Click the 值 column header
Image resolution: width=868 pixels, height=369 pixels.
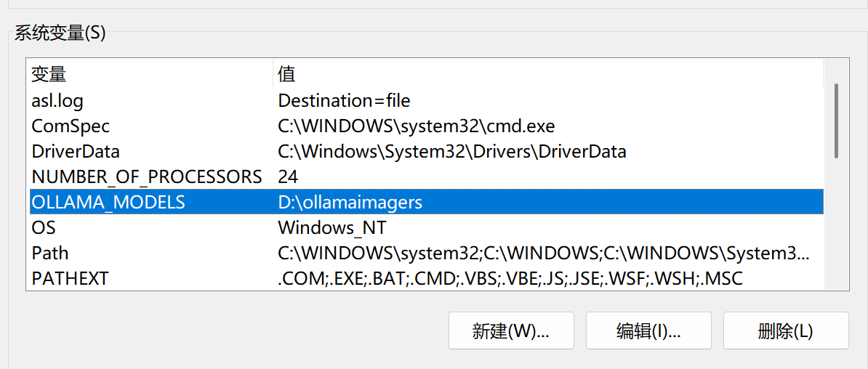point(549,73)
